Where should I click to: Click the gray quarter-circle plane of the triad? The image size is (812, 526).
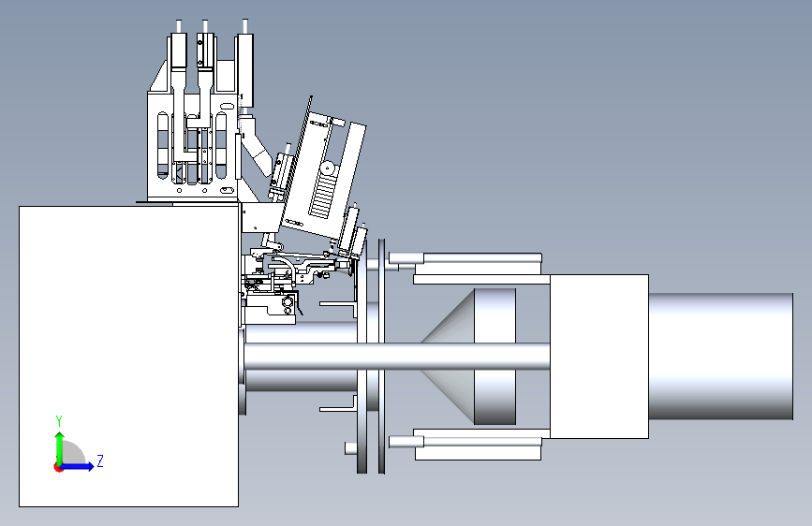(x=73, y=452)
